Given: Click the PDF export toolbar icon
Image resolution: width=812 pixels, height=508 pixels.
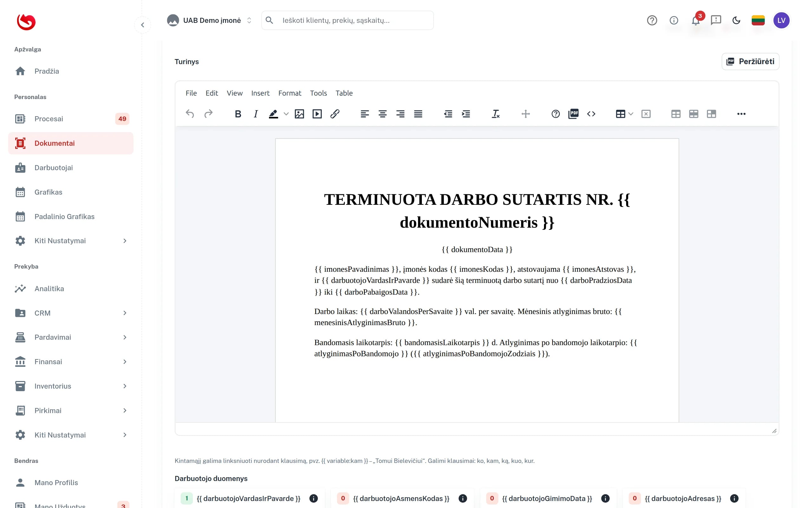Looking at the screenshot, I should click(x=573, y=114).
